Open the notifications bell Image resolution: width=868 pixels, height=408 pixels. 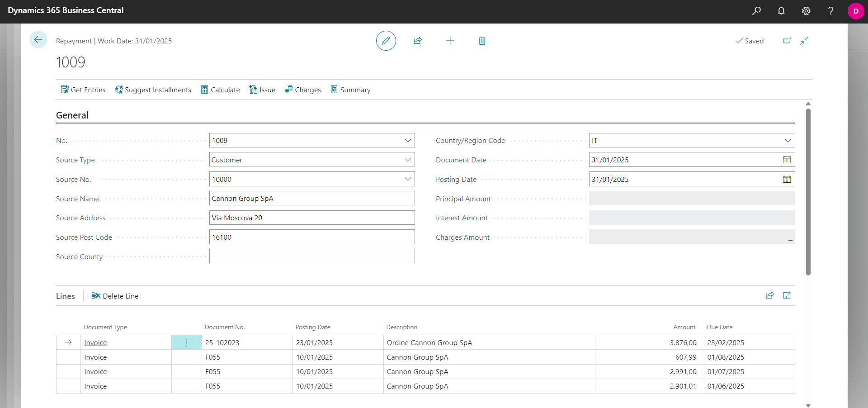[x=781, y=11]
